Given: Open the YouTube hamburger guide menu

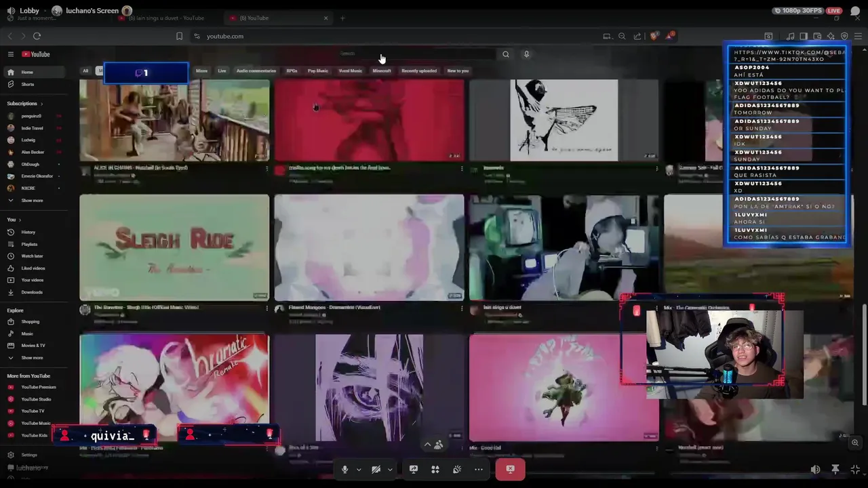Looking at the screenshot, I should (x=10, y=54).
